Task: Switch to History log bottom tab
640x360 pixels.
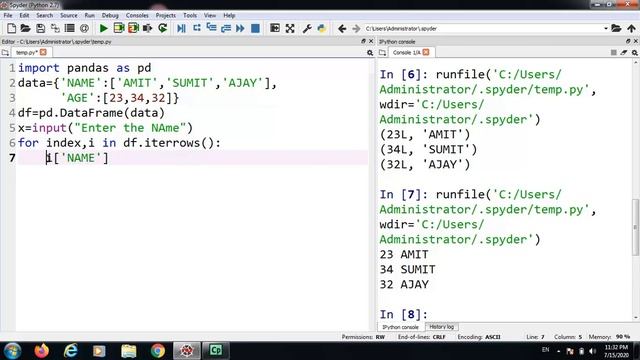Action: coord(442,327)
